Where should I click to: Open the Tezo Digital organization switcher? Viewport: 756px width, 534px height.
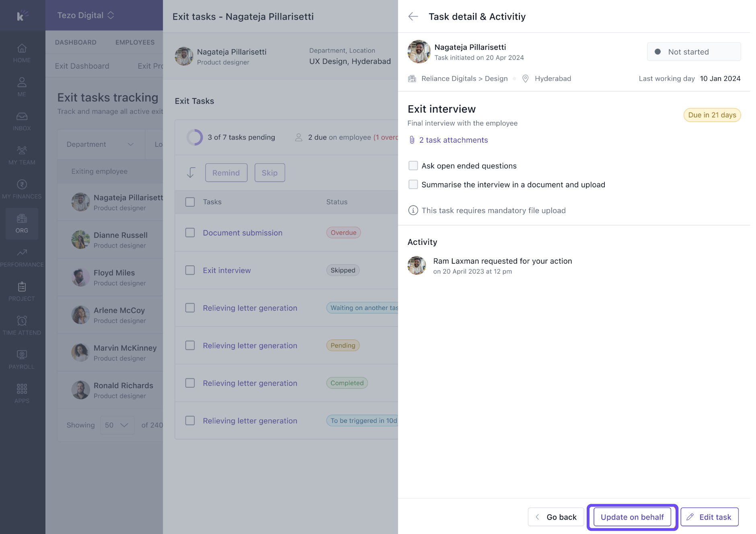tap(86, 15)
